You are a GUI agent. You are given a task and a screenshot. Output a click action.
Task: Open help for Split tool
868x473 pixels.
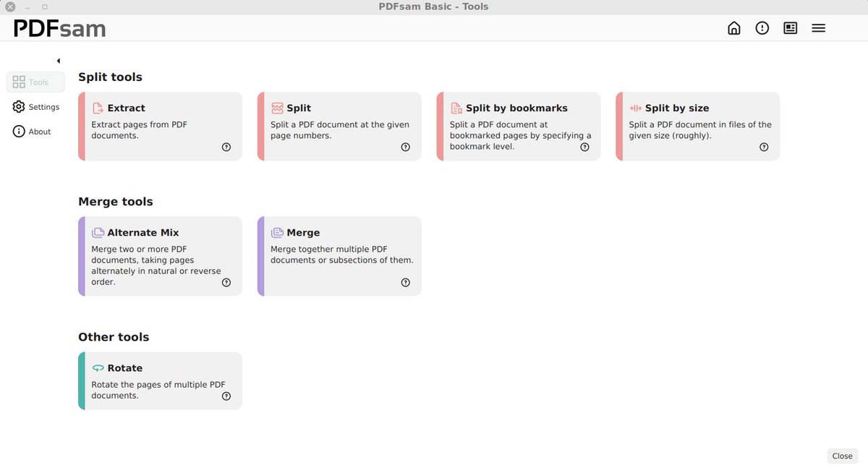[x=406, y=147]
